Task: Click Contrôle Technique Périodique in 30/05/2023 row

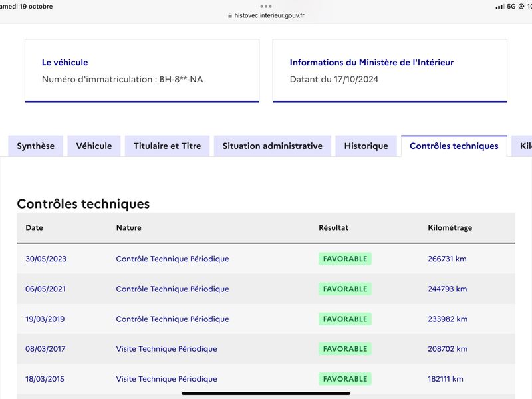Action: coord(172,259)
